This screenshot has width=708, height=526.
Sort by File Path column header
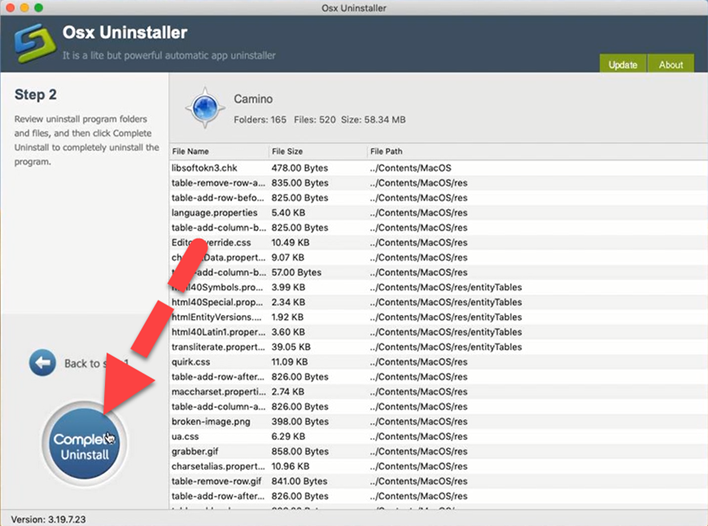(x=537, y=151)
